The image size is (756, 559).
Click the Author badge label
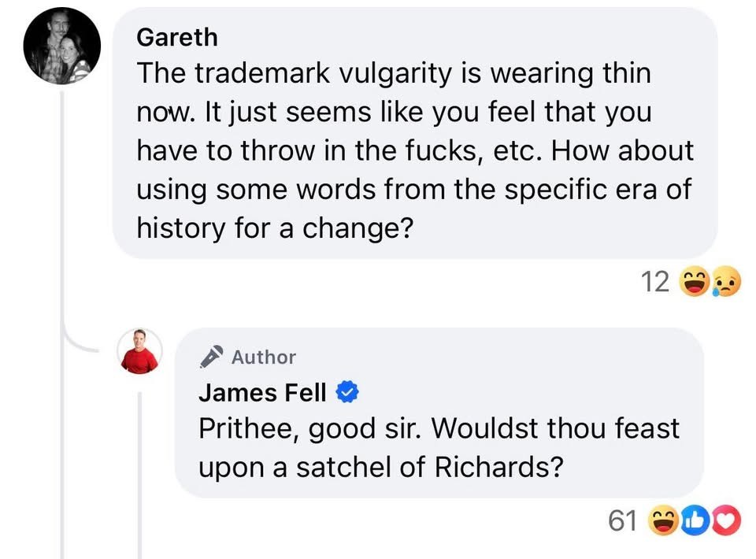coord(264,357)
